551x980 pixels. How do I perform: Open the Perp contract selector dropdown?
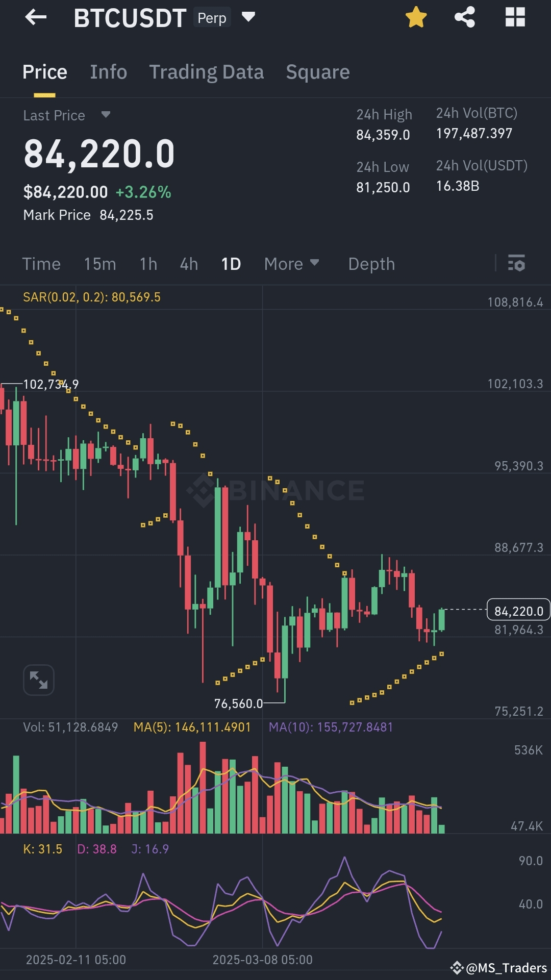tap(248, 17)
